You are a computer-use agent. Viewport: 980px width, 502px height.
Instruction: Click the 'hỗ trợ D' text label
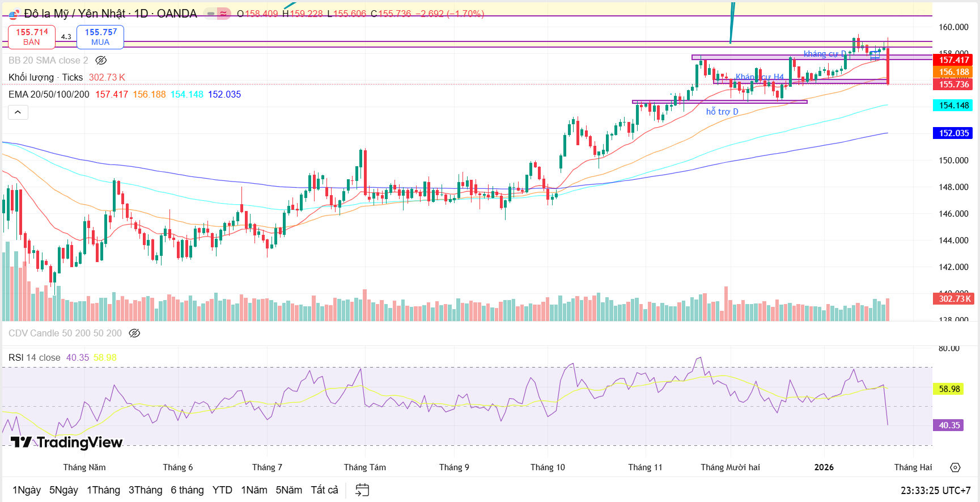coord(722,112)
